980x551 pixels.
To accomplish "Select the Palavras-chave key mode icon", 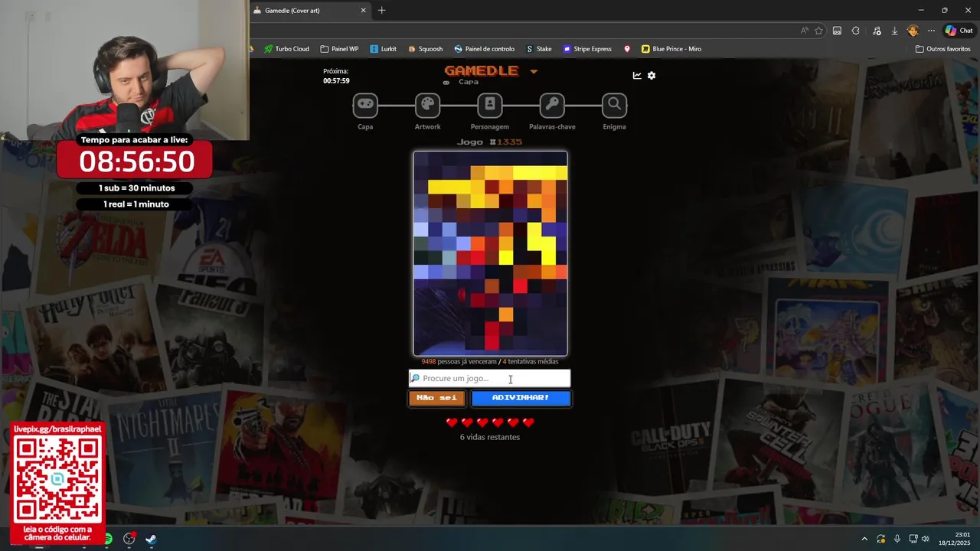I will [x=552, y=105].
